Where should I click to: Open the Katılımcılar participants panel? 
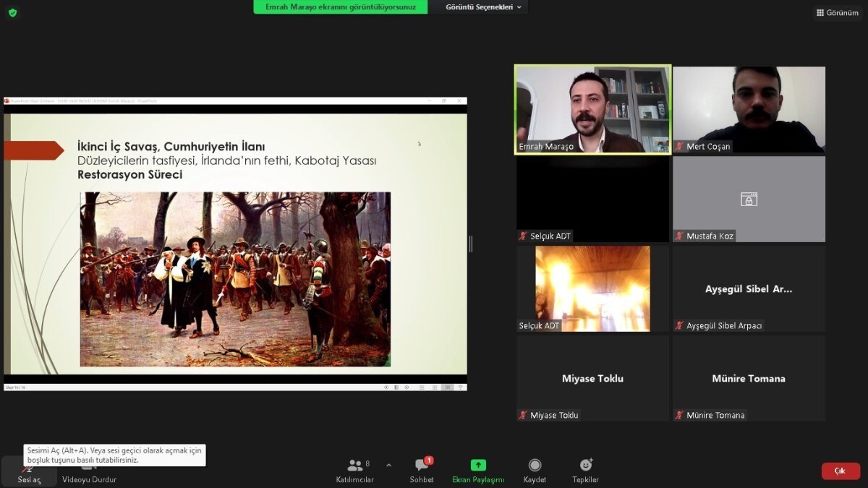354,471
